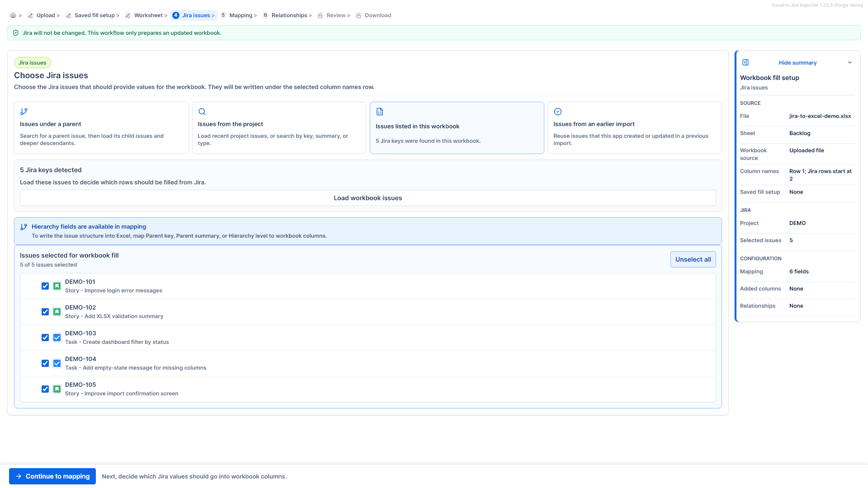The image size is (868, 488).
Task: Click the shield icon in the green notice banner
Action: [16, 33]
